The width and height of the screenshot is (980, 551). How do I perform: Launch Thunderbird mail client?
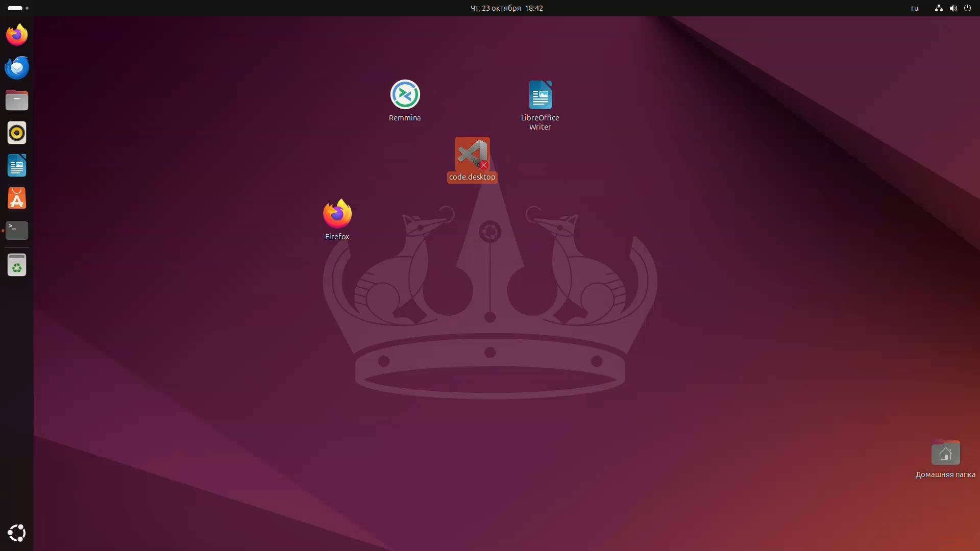17,67
